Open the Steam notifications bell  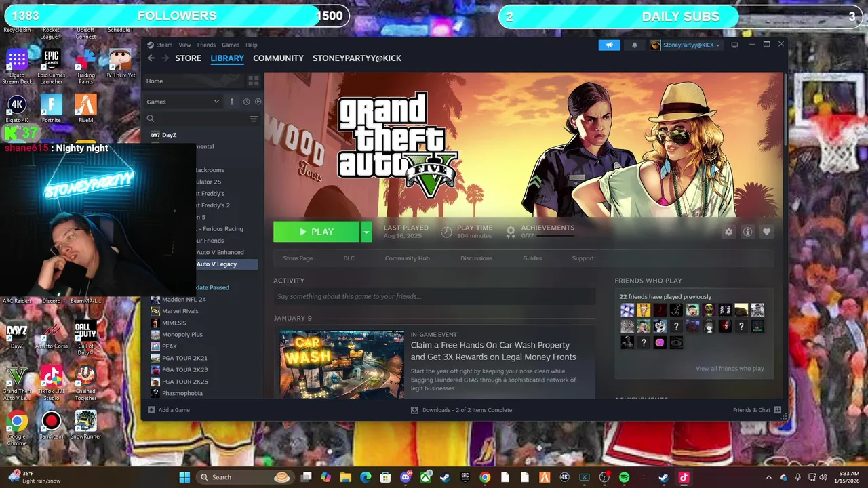click(635, 45)
